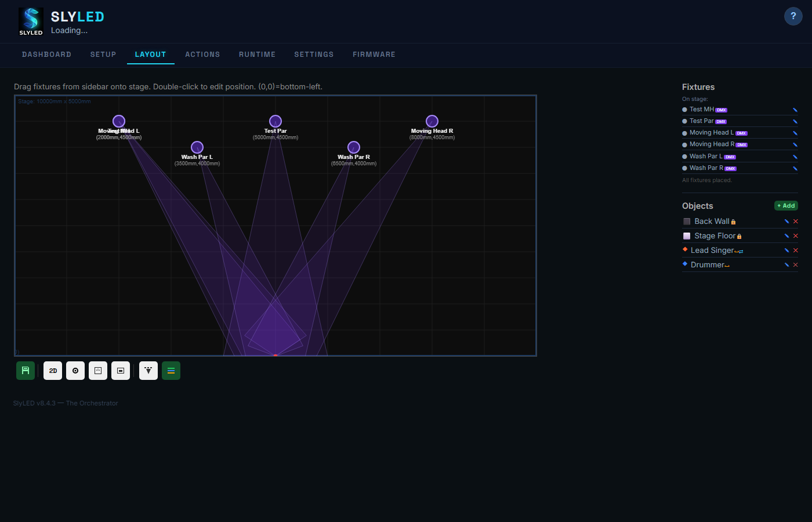Click the green save layout icon

[x=26, y=371]
